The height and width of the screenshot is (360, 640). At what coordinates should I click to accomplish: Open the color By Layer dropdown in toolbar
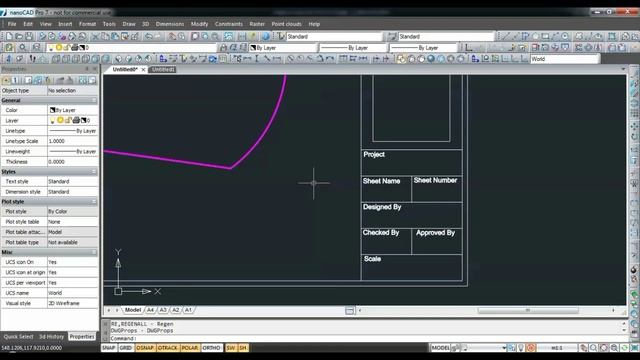(x=282, y=48)
